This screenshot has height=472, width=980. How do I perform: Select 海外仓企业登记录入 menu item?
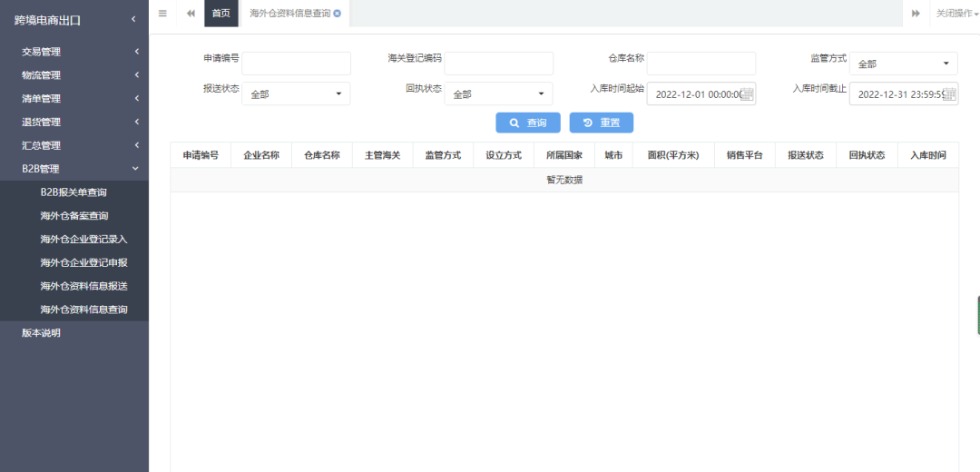tap(83, 240)
